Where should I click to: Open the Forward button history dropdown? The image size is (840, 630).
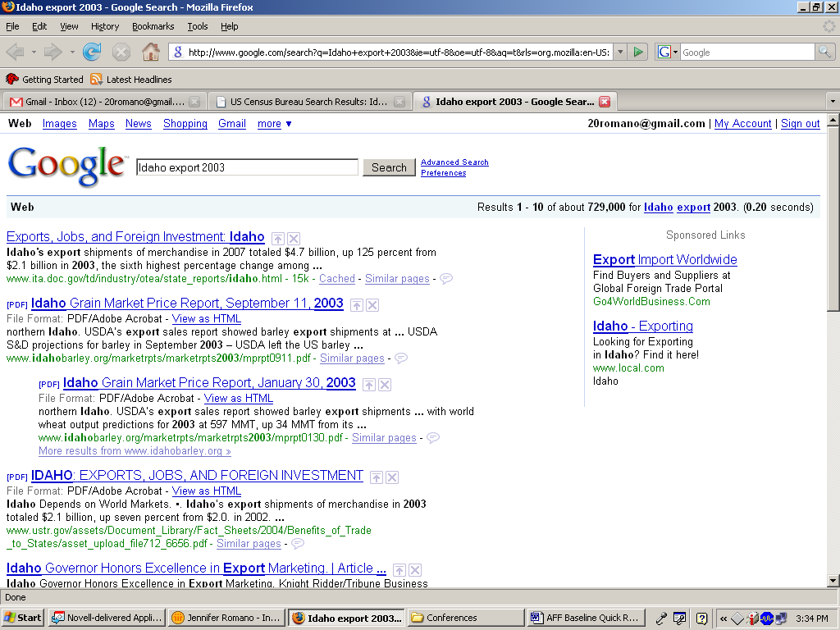click(x=72, y=52)
